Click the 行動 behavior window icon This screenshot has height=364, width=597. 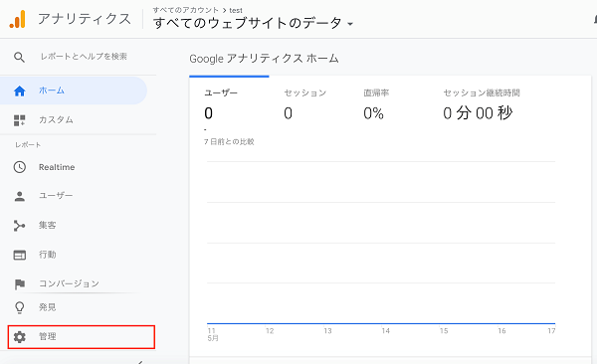coord(20,255)
